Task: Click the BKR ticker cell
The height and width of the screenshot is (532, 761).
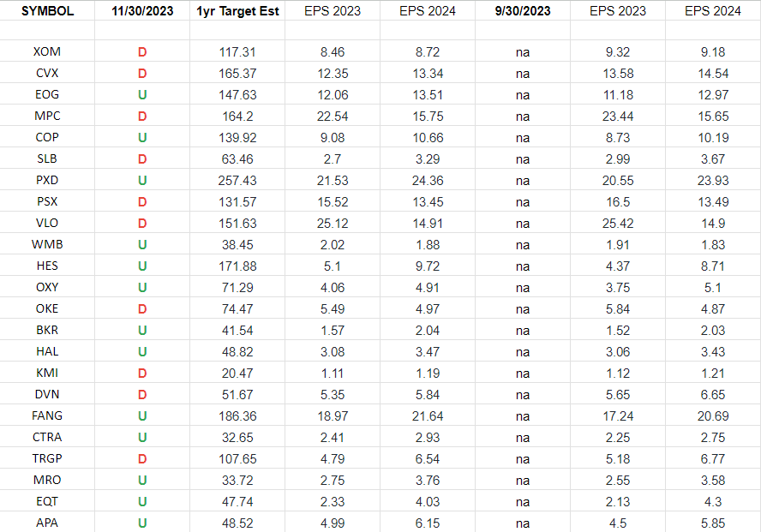Action: click(x=47, y=330)
